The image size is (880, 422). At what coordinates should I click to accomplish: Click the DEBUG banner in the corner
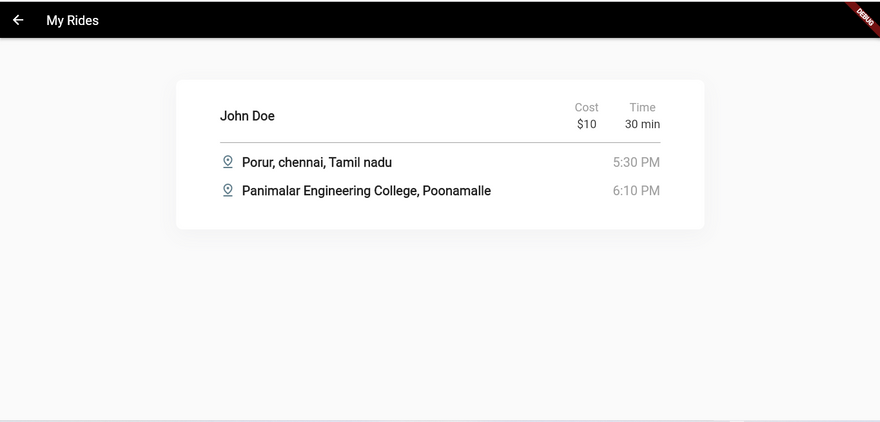coord(865,15)
